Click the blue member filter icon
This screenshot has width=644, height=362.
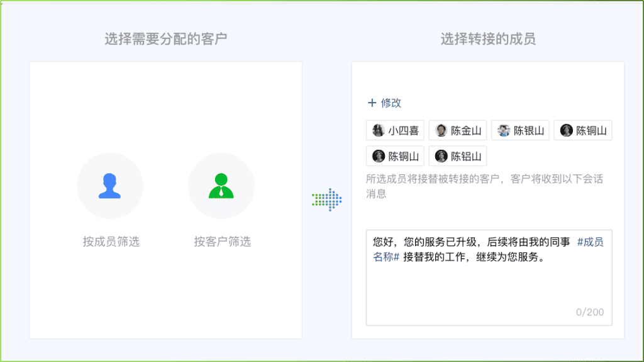pos(109,186)
